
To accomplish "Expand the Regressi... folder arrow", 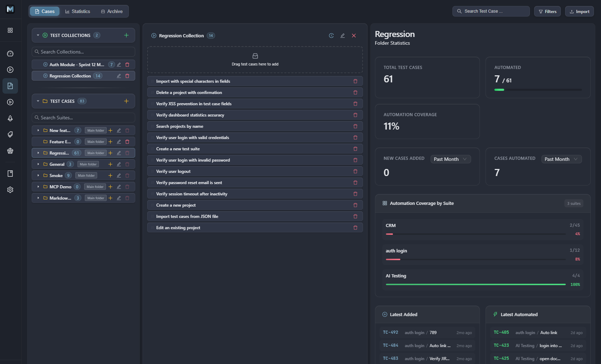I will [38, 153].
